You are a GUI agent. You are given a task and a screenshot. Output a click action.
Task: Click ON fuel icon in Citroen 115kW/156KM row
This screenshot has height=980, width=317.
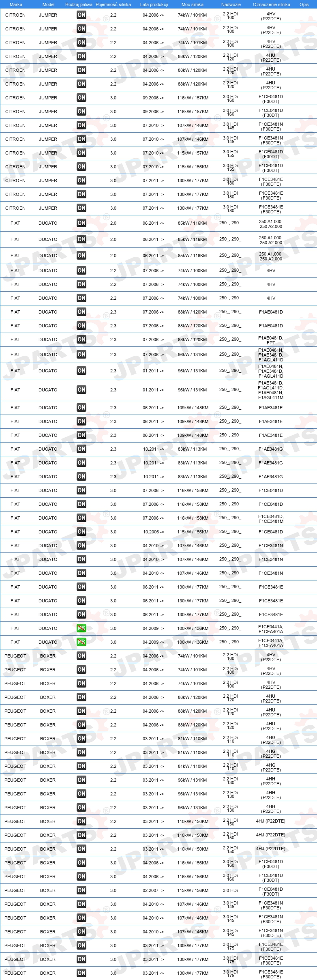click(x=81, y=167)
